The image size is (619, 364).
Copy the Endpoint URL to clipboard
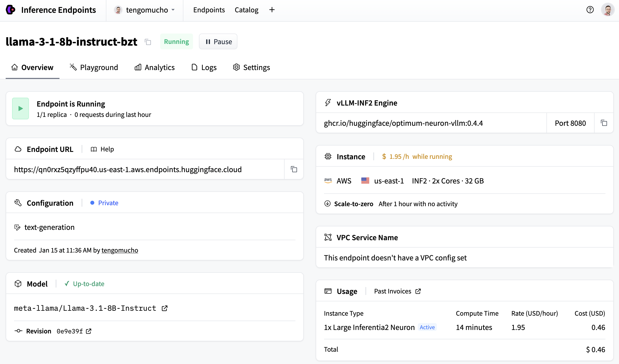point(294,169)
